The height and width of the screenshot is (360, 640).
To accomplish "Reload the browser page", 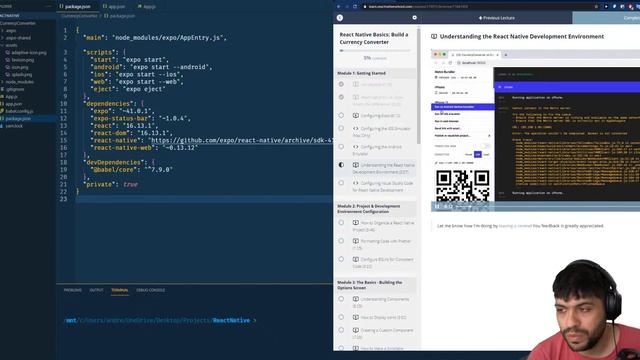I will pos(355,7).
